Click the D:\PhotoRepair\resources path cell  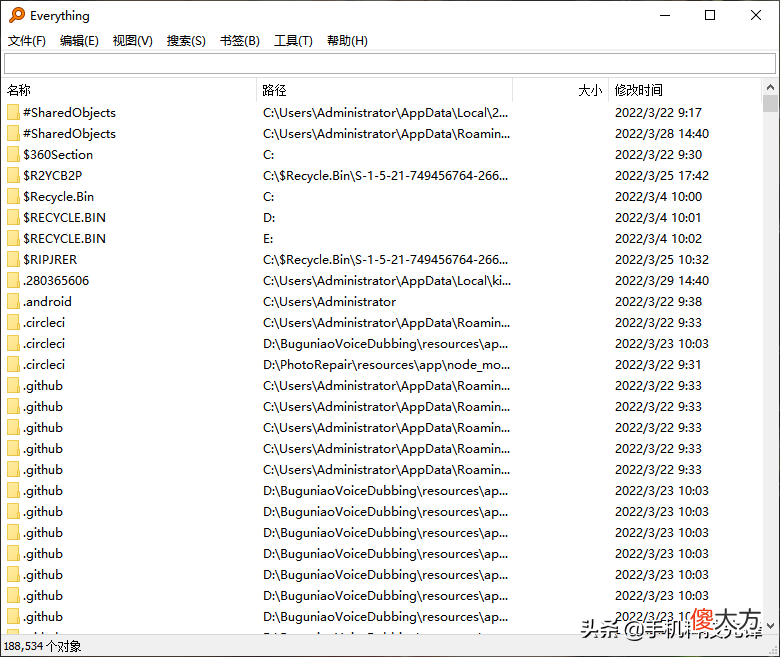(387, 365)
